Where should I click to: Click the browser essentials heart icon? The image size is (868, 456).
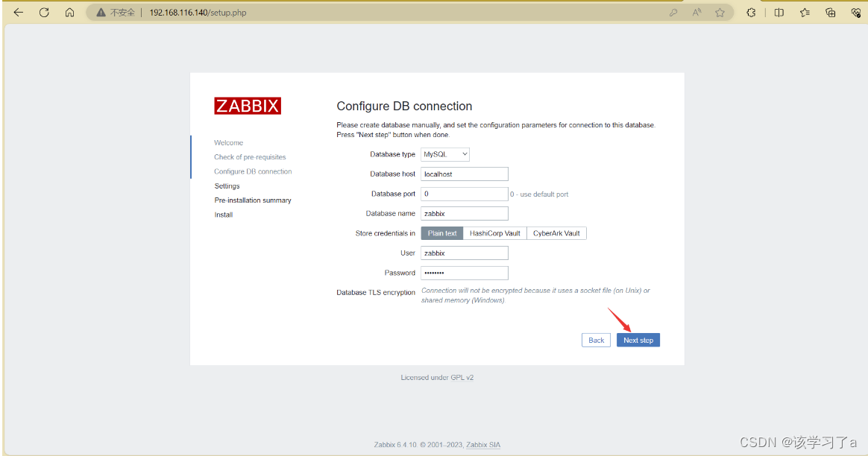(x=856, y=12)
